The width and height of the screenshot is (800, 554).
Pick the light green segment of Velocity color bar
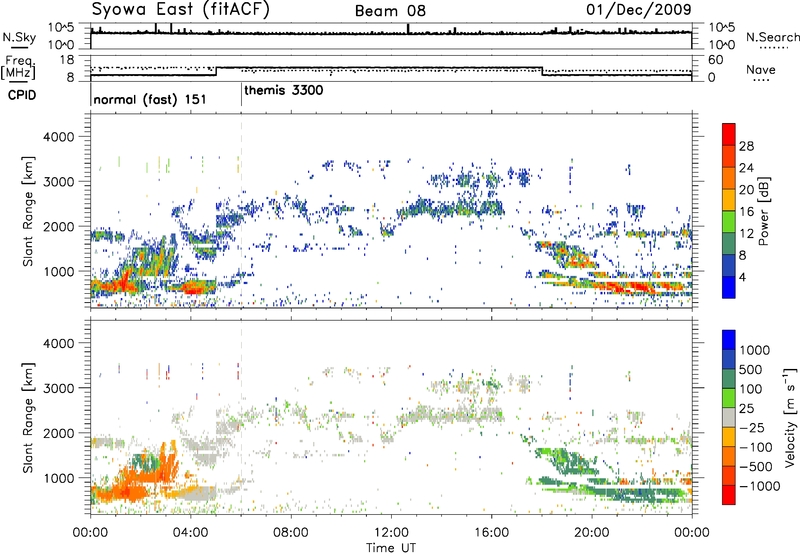(729, 398)
